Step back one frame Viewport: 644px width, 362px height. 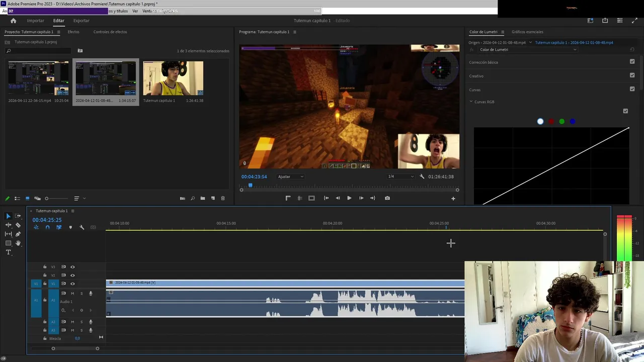click(338, 198)
